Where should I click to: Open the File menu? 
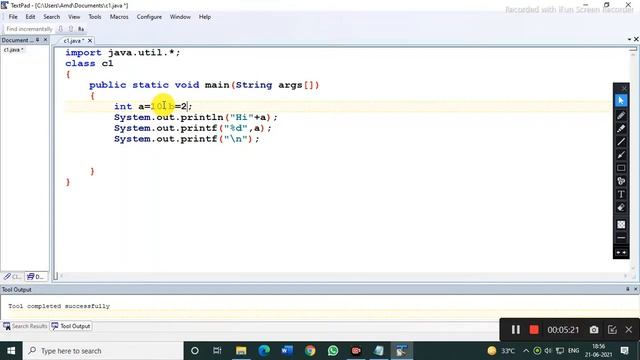13,17
